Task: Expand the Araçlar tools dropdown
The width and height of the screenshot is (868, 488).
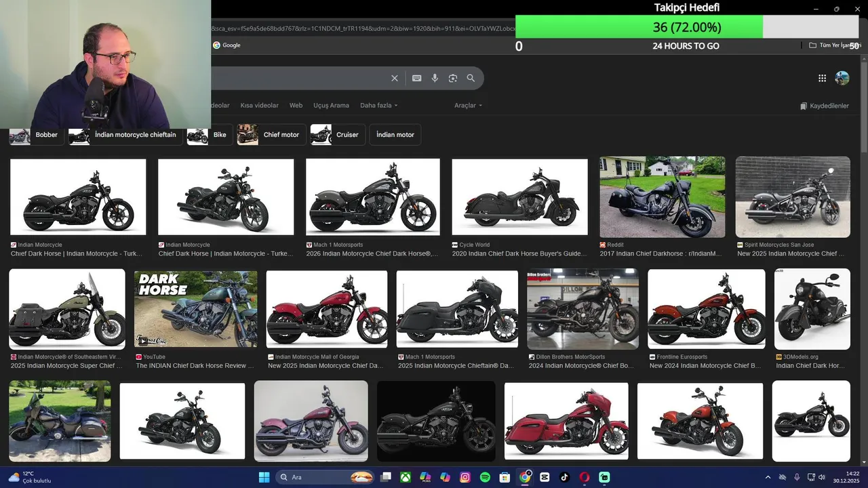Action: pyautogui.click(x=468, y=106)
